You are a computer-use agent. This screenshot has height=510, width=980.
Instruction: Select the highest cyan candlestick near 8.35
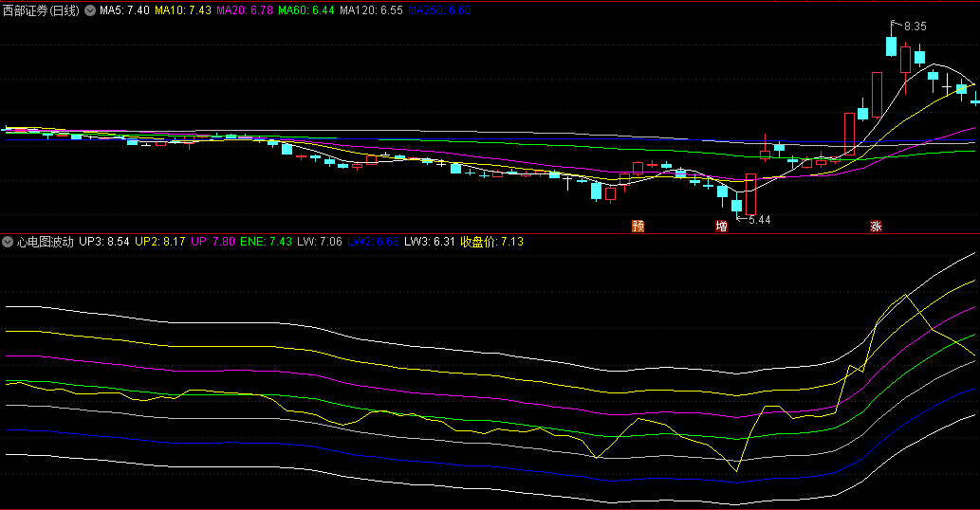(x=891, y=46)
